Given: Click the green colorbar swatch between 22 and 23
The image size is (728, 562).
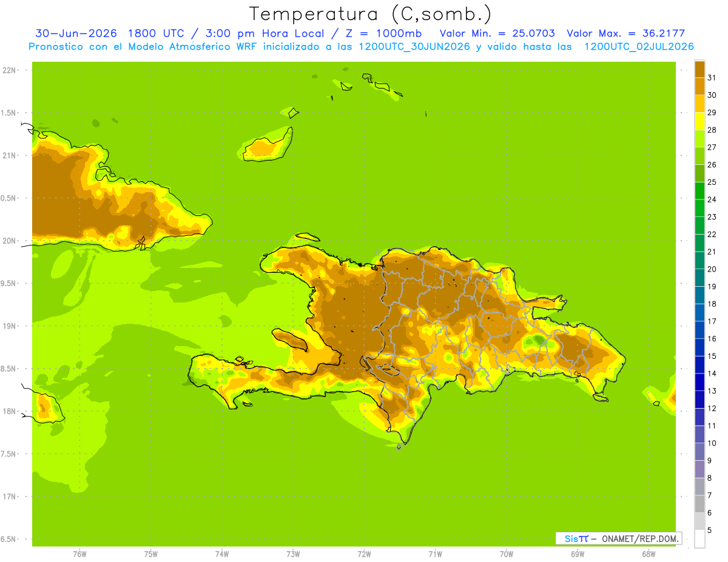Looking at the screenshot, I should coord(699,226).
